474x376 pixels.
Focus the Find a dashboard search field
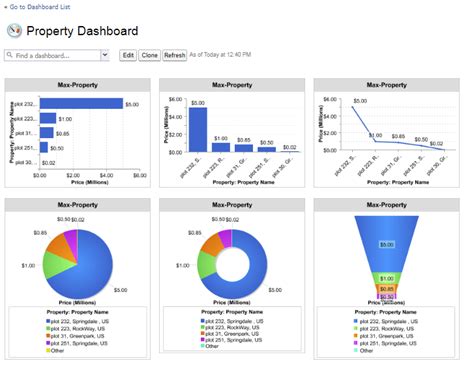point(53,55)
